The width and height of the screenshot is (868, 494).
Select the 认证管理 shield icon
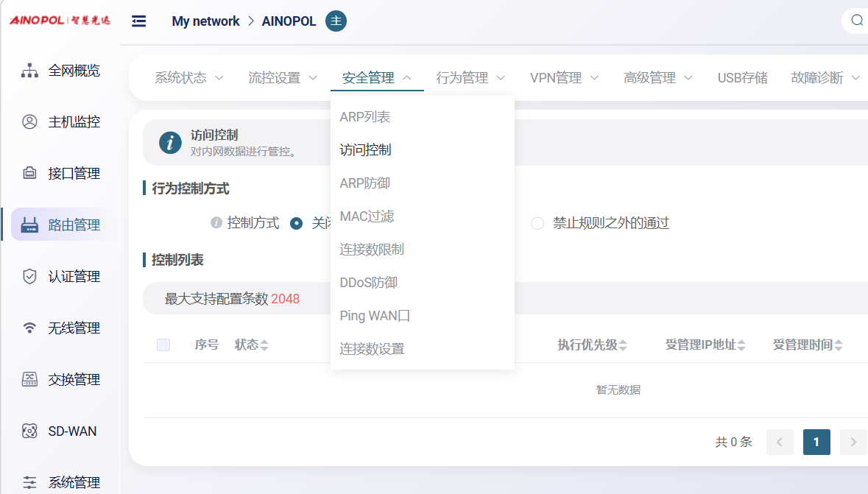[29, 277]
